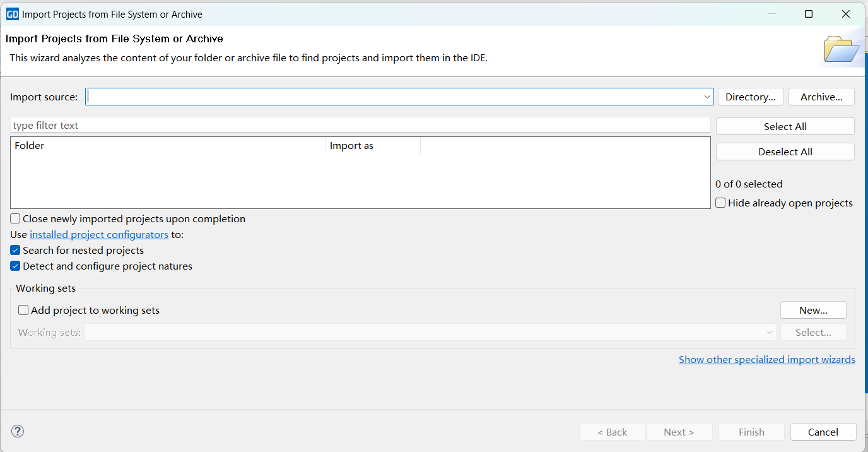This screenshot has height=452, width=868.
Task: Enable Add project to working sets
Action: [23, 311]
